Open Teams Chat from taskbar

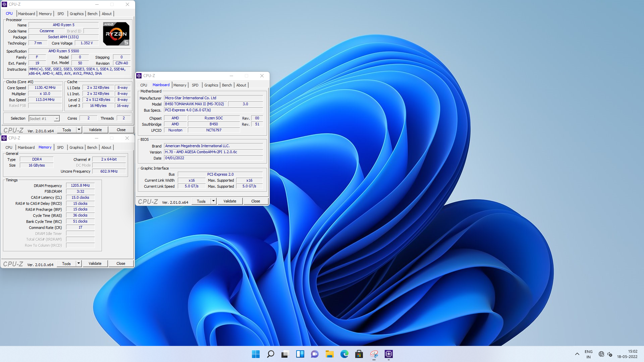click(315, 354)
